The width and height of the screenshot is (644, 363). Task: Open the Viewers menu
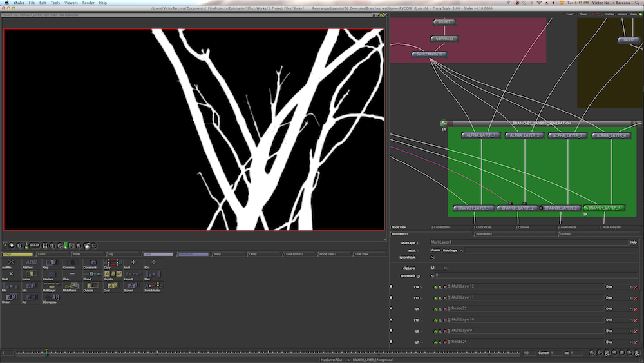[x=71, y=3]
